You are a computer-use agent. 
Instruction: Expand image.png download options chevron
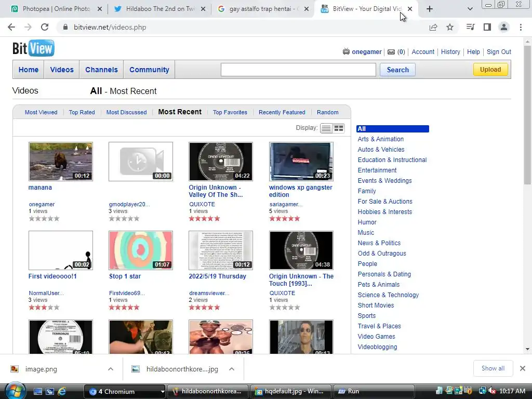point(111,369)
